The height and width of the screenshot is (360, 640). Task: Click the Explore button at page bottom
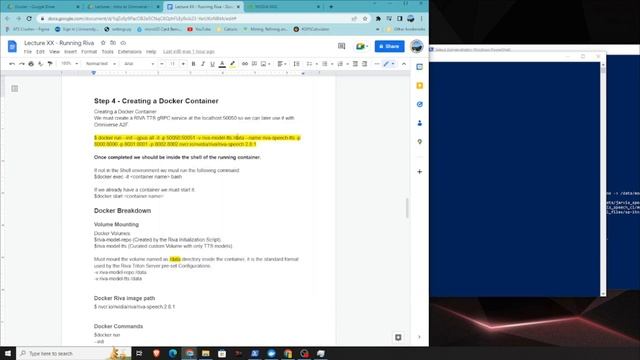398,337
